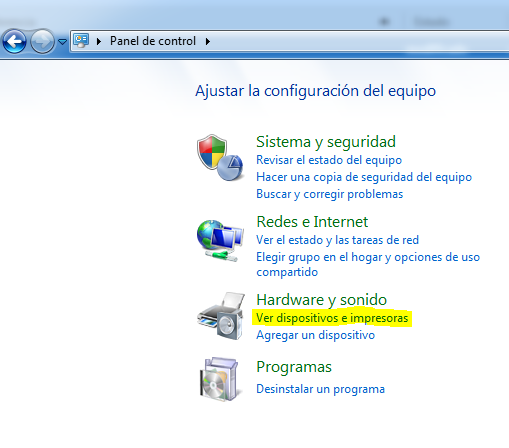Click the Hardware y sonido printer icon
509x448 pixels.
pos(221,316)
